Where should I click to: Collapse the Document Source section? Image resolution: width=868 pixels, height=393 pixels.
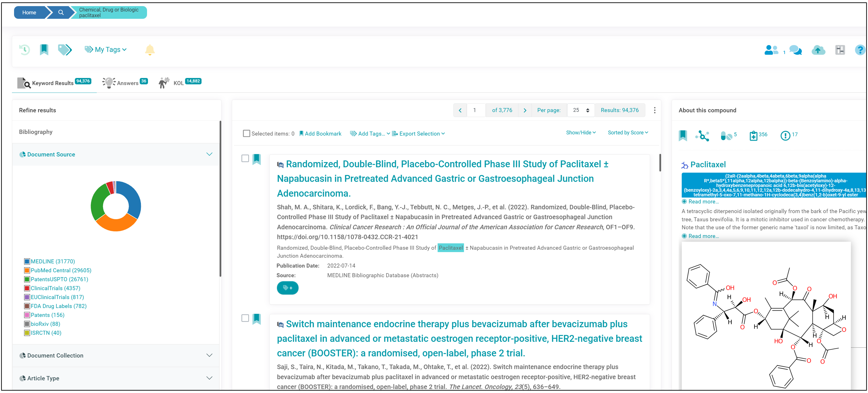coord(209,154)
